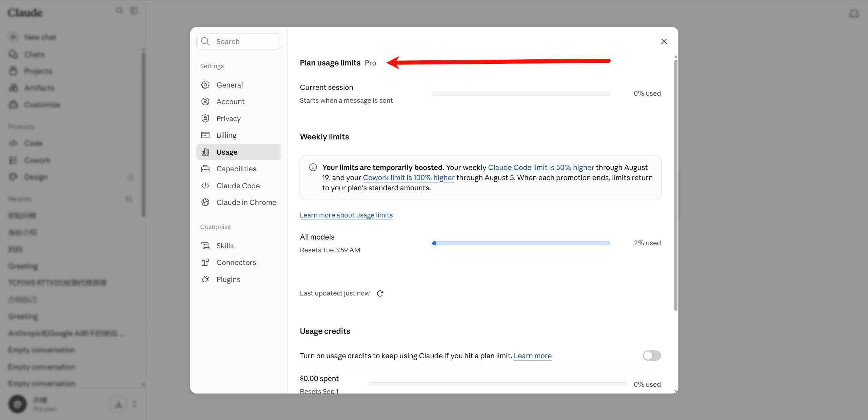
Task: Click 'Learn more' link for usage credits
Action: 533,356
